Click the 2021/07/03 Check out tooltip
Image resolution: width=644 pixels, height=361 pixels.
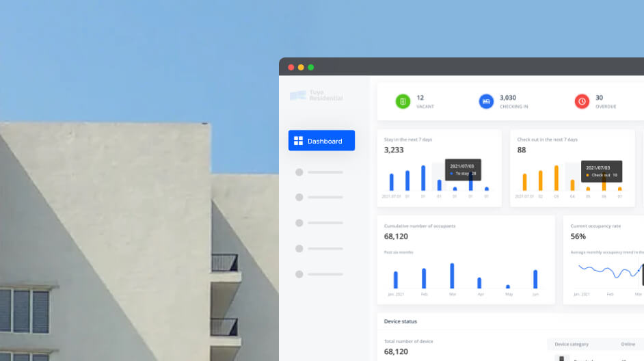coord(601,171)
